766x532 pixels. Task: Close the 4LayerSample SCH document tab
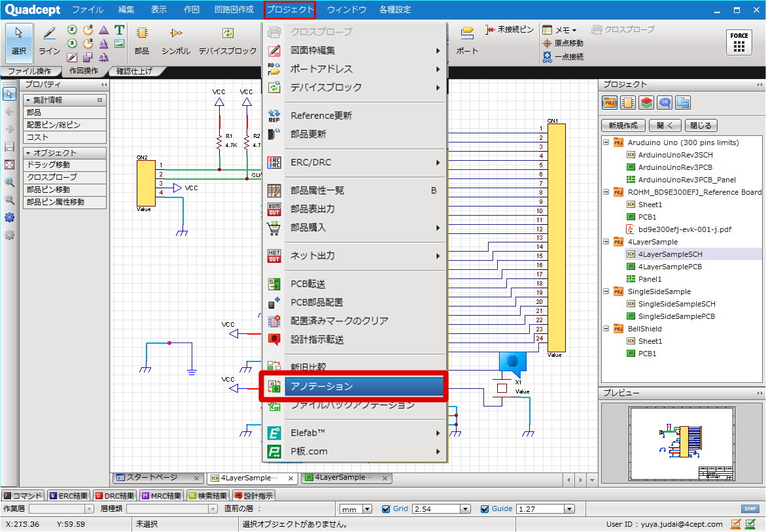[x=290, y=478]
